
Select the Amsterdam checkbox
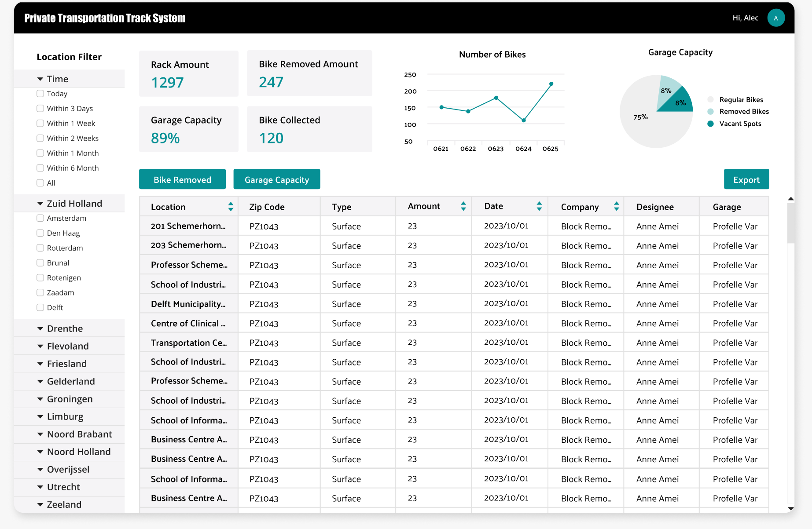(40, 218)
